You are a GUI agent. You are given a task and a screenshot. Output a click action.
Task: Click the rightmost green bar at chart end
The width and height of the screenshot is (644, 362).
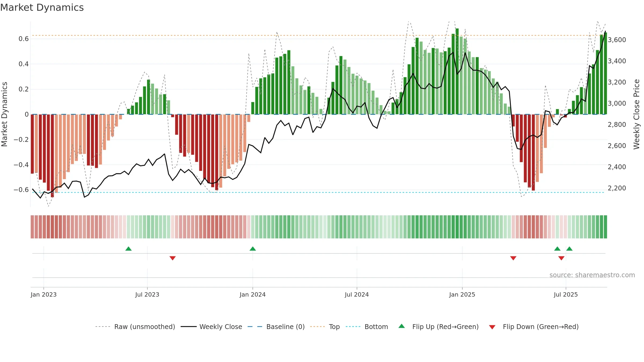click(x=605, y=73)
